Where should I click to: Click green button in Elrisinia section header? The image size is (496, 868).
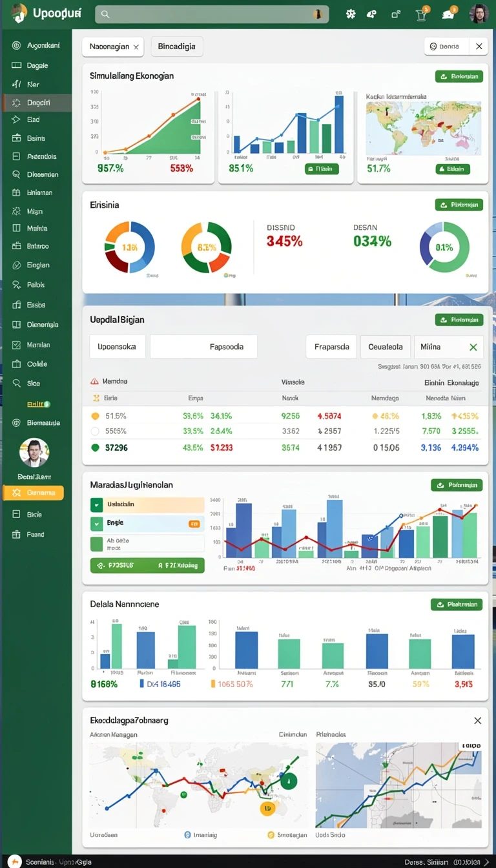click(x=459, y=205)
